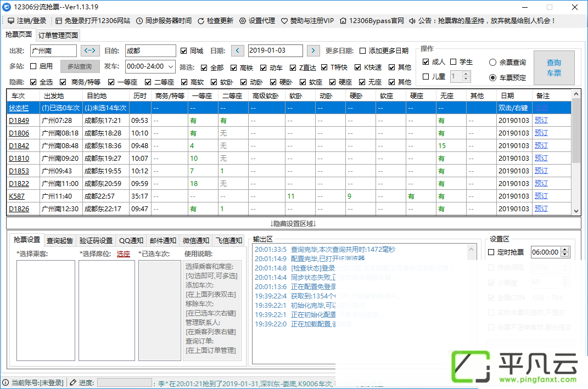The height and width of the screenshot is (389, 588).
Task: Open the 发车 time range dropdown
Action: [x=171, y=67]
